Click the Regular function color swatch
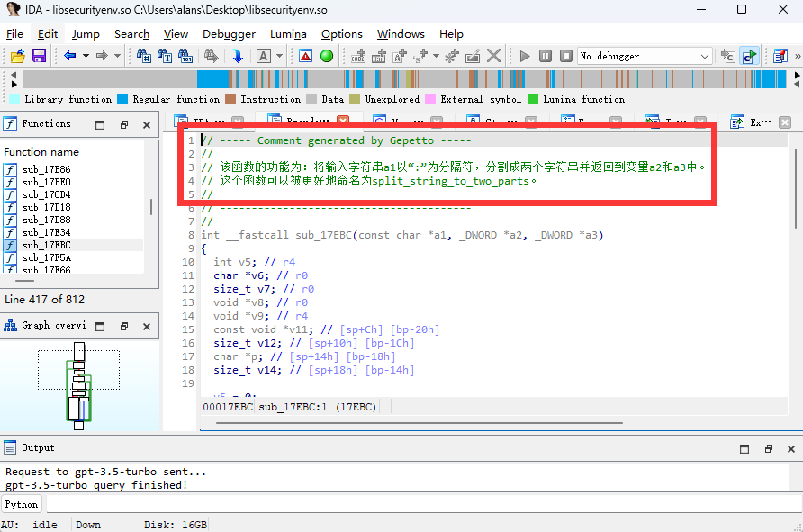This screenshot has width=803, height=532. [x=123, y=99]
